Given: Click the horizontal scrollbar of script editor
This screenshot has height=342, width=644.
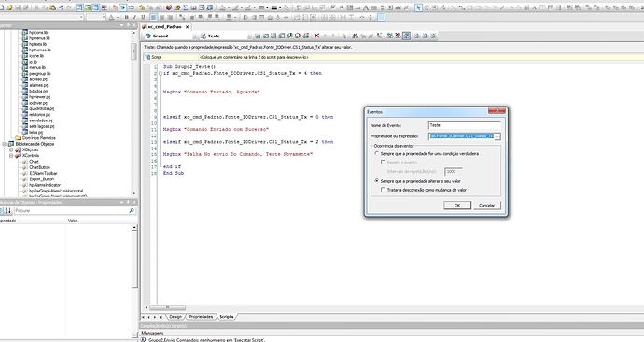Looking at the screenshot, I should (168, 307).
